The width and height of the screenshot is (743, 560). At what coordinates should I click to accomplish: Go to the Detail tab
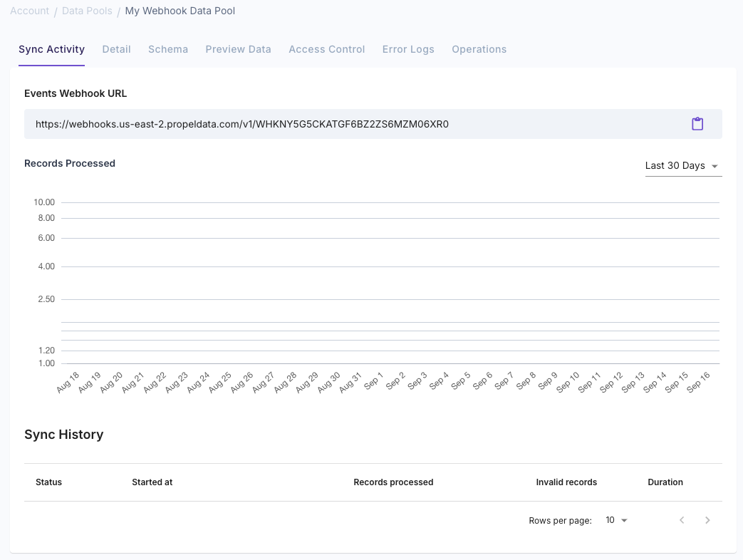coord(116,49)
